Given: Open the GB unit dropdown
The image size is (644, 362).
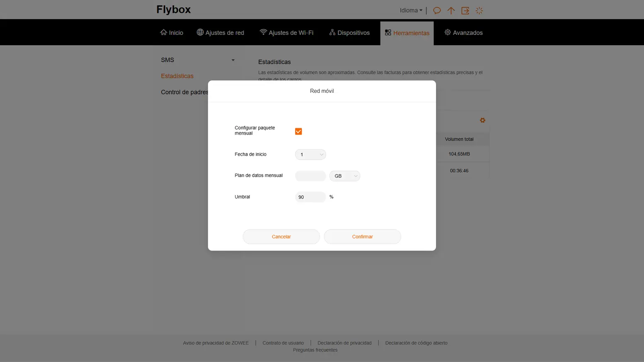Looking at the screenshot, I should tap(345, 176).
